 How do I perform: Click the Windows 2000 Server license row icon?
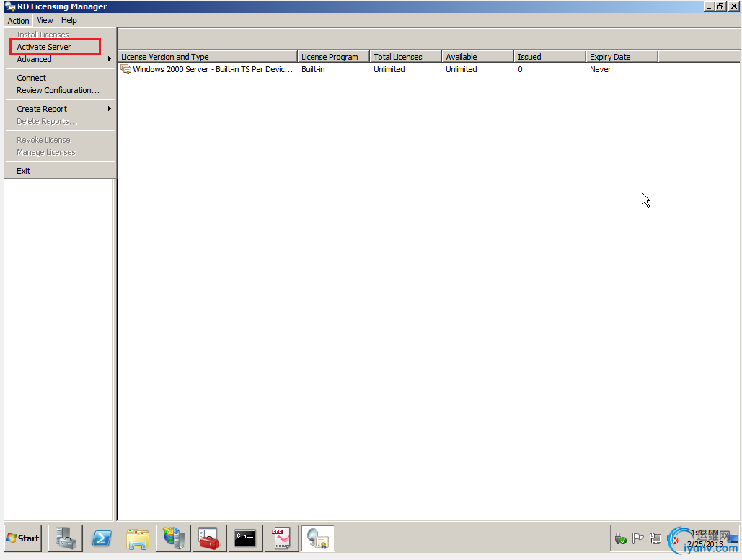[x=126, y=69]
